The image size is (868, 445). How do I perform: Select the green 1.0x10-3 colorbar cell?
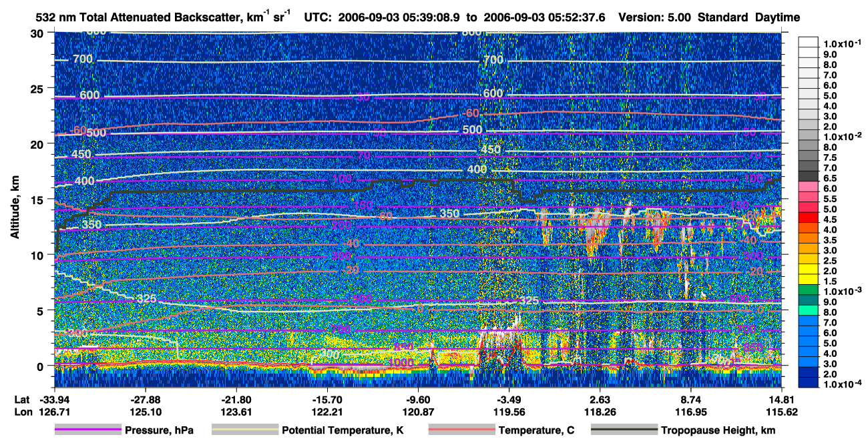click(809, 290)
